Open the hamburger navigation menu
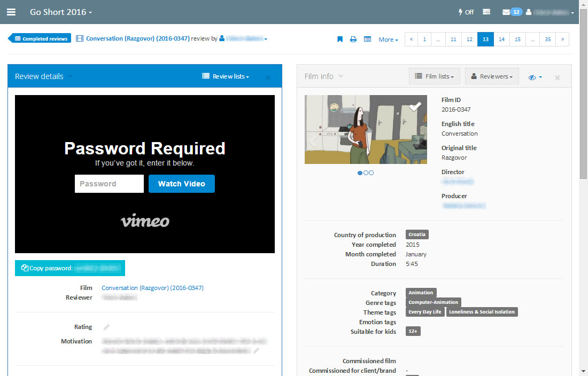Image resolution: width=588 pixels, height=376 pixels. click(11, 12)
